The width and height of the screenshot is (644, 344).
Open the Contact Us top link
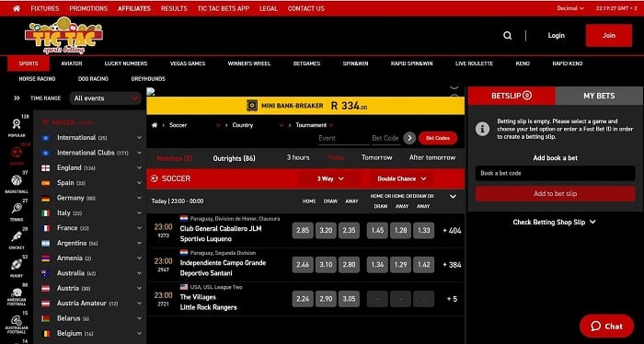[306, 8]
